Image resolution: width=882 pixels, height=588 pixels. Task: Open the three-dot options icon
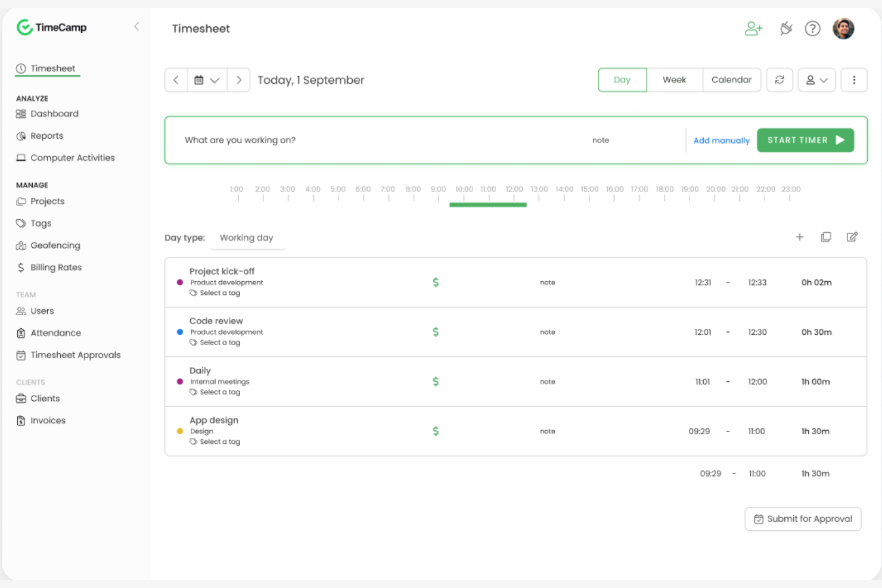click(854, 79)
